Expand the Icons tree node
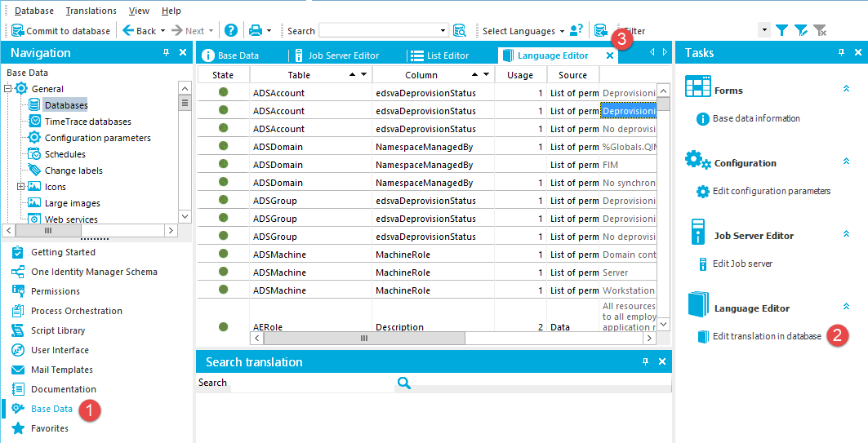The width and height of the screenshot is (868, 443). coord(21,187)
